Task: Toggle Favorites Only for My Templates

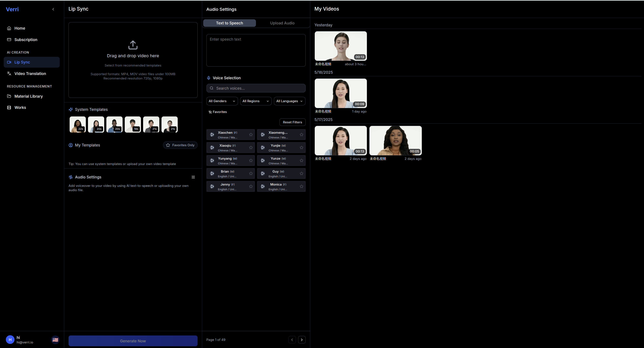Action: tap(180, 145)
